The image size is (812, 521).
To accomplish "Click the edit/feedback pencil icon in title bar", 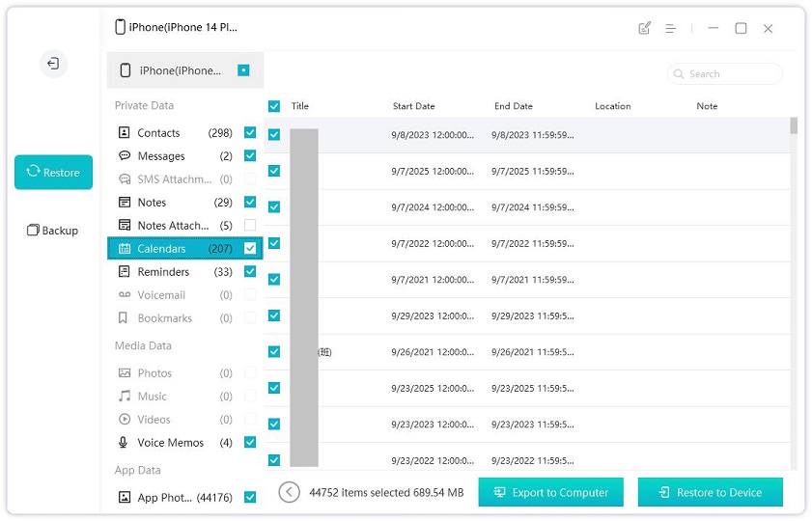I will pyautogui.click(x=644, y=28).
